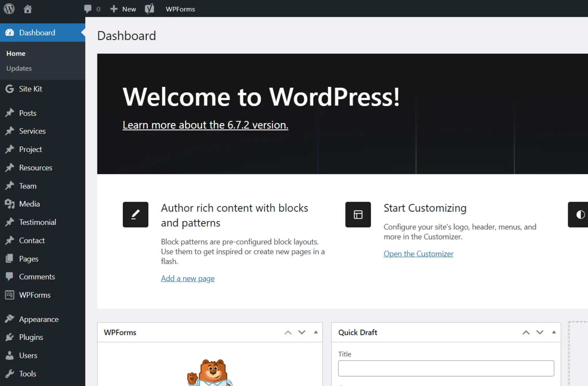This screenshot has height=386, width=588.
Task: Click the WPForms bear mascot image
Action: (210, 373)
